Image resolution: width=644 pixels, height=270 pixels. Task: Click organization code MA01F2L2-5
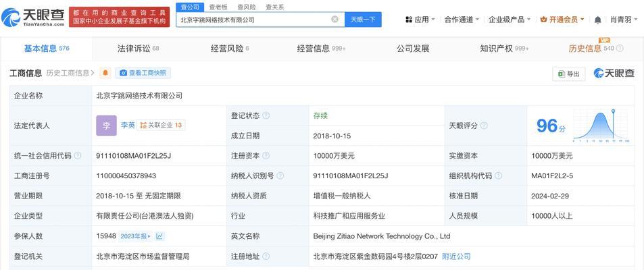(x=552, y=175)
